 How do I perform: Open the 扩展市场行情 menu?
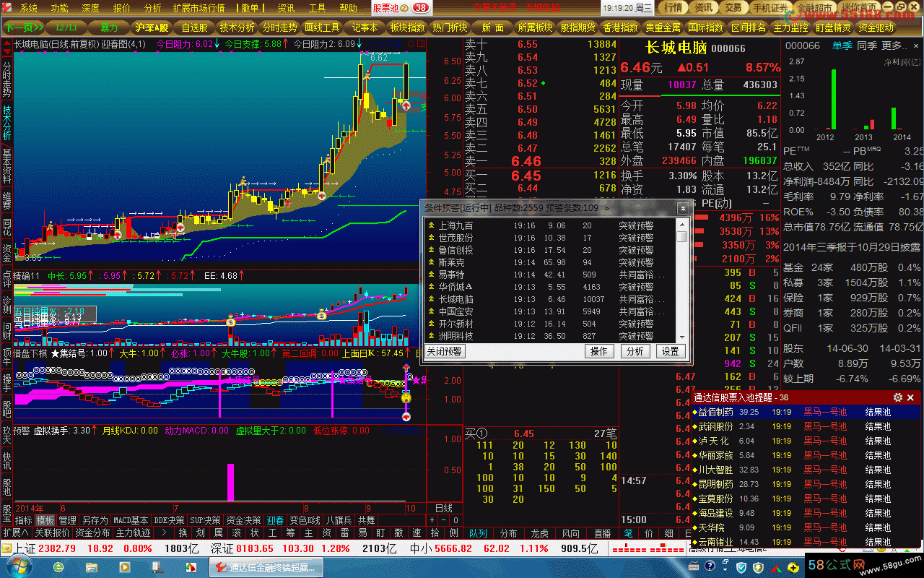(199, 8)
